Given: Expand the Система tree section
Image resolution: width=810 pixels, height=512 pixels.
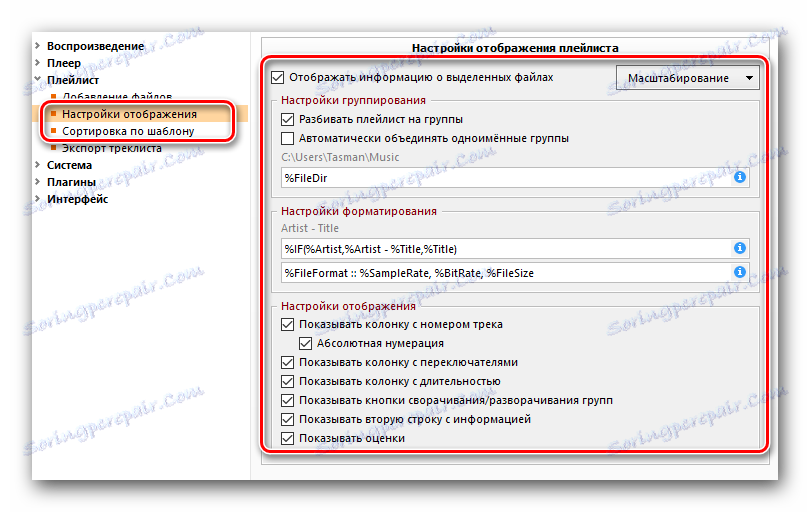Looking at the screenshot, I should point(38,165).
